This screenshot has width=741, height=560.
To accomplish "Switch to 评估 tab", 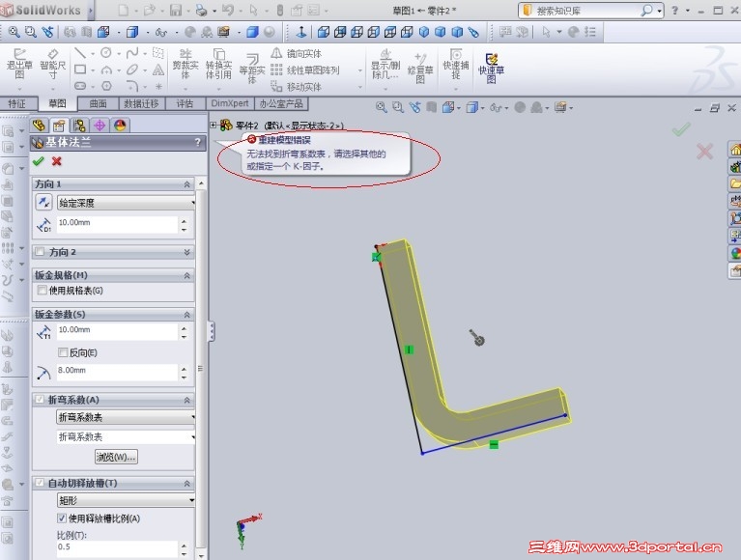I will [x=185, y=103].
